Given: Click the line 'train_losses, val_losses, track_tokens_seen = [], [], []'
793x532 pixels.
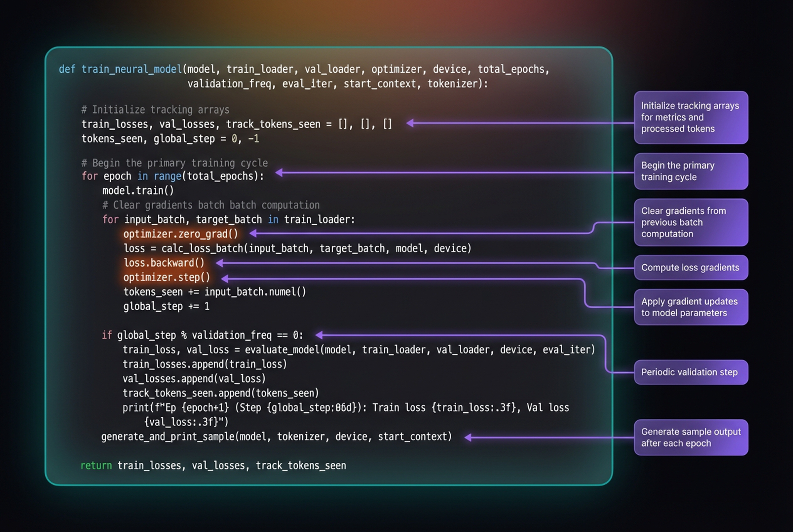Looking at the screenshot, I should coord(237,124).
